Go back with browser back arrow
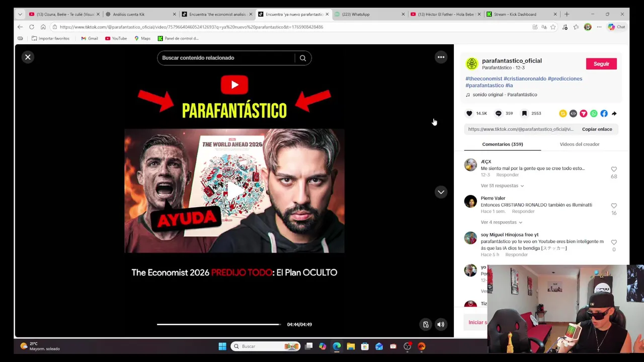The width and height of the screenshot is (644, 362). [x=20, y=27]
